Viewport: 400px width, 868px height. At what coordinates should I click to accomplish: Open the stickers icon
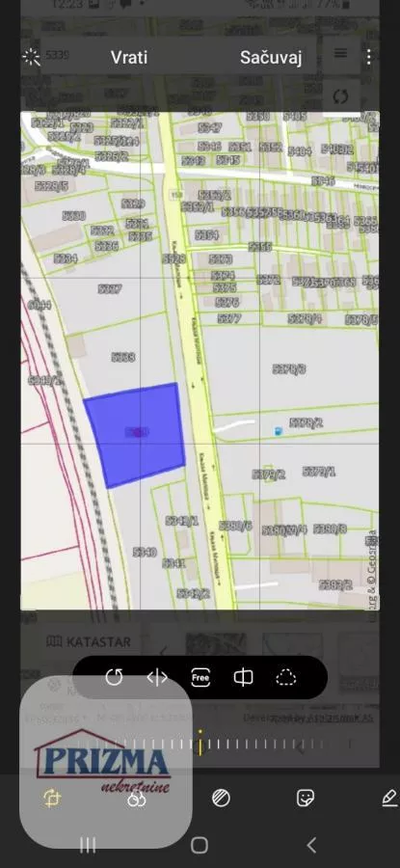[x=306, y=798]
